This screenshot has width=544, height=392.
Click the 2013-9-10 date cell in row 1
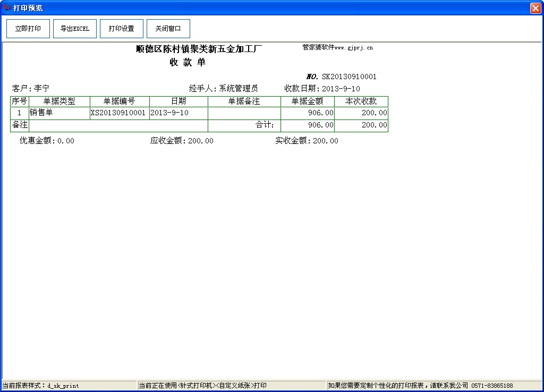pos(178,113)
